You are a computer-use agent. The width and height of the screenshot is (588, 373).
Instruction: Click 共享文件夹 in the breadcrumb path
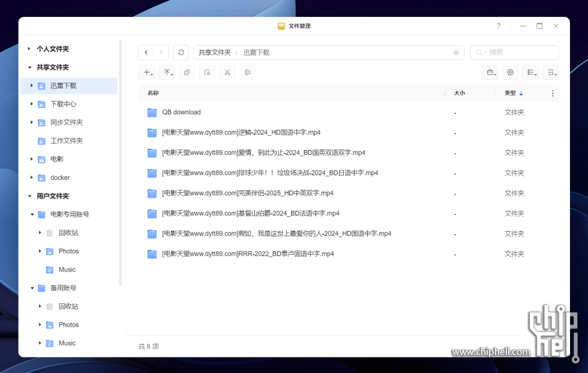coord(215,52)
